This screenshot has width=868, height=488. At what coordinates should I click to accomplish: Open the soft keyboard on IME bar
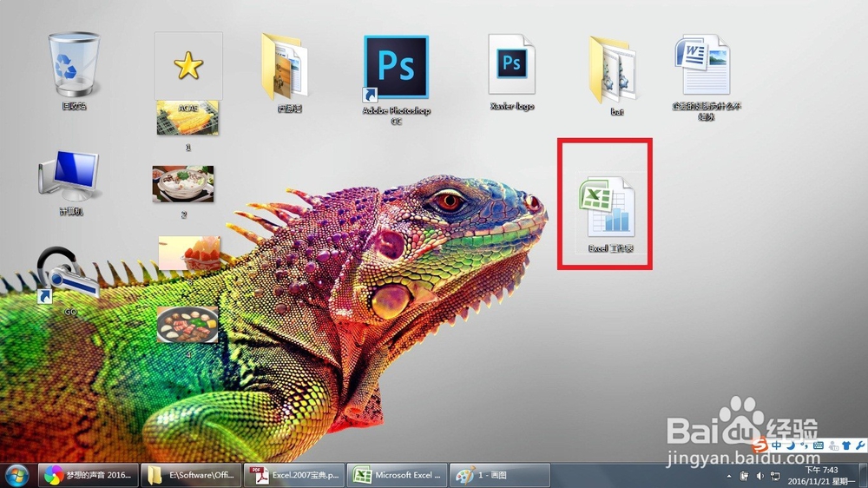819,445
